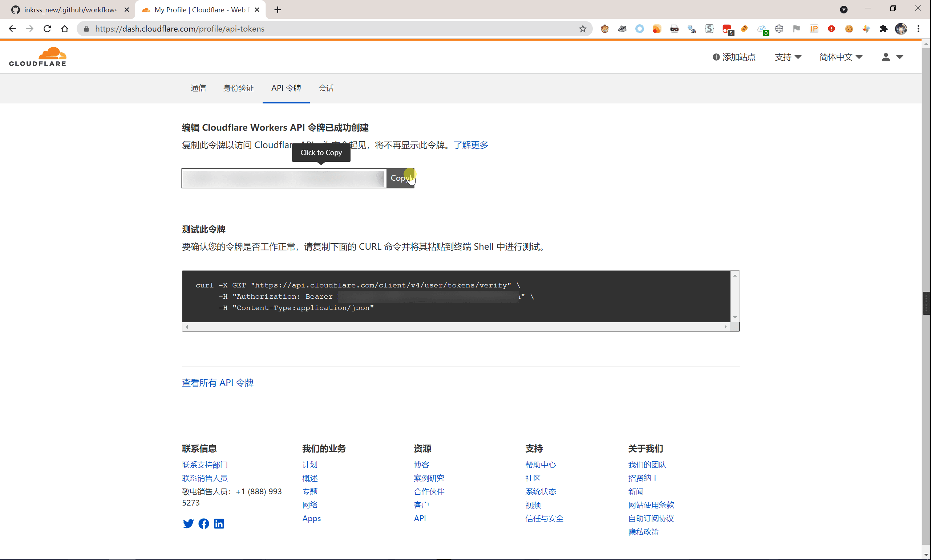
Task: Reload the current page
Action: click(47, 29)
